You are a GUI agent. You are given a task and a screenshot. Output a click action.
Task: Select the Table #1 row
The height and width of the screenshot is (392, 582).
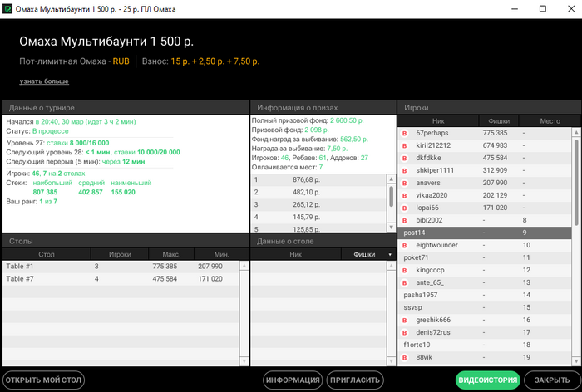pyautogui.click(x=121, y=267)
